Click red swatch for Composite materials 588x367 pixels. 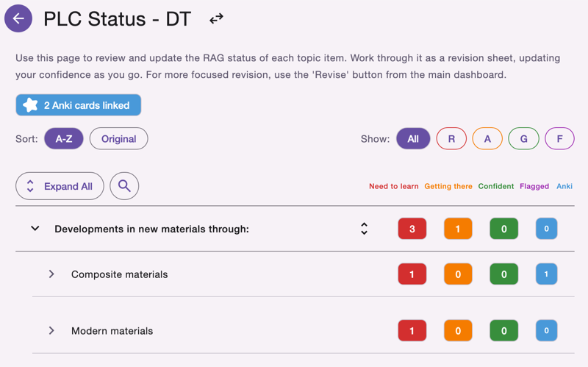tap(412, 274)
